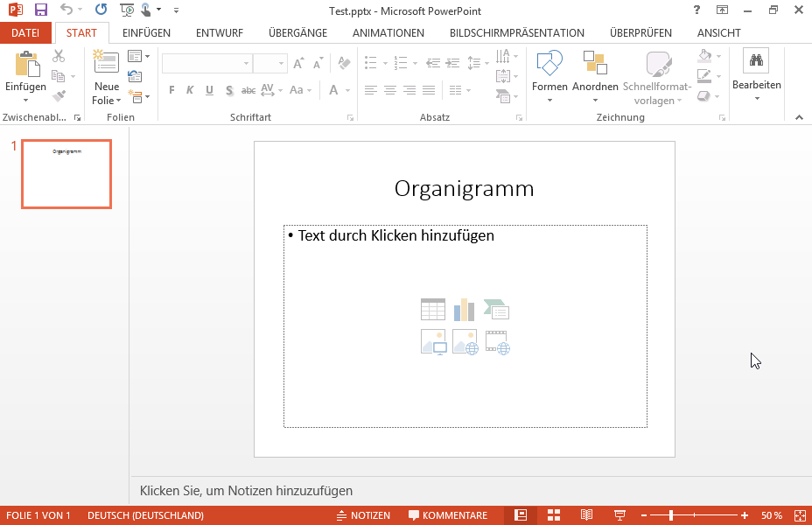Toggle text shadow (S)

click(x=229, y=90)
